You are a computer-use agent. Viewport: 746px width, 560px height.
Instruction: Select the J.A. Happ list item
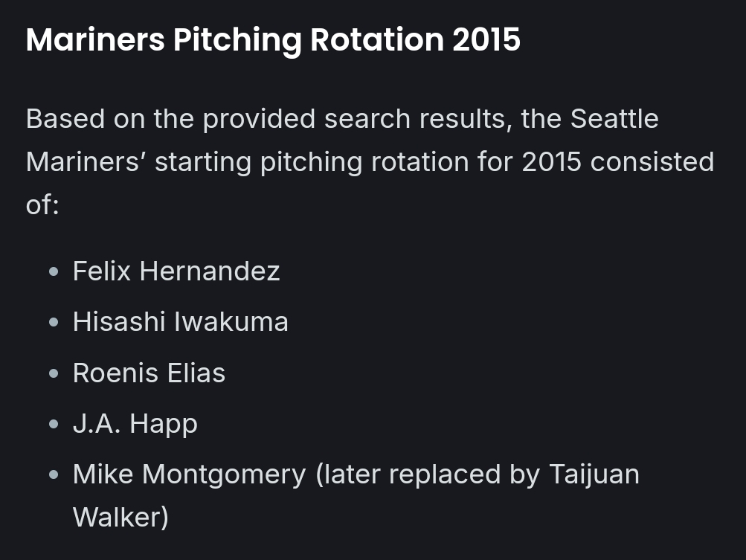(135, 424)
